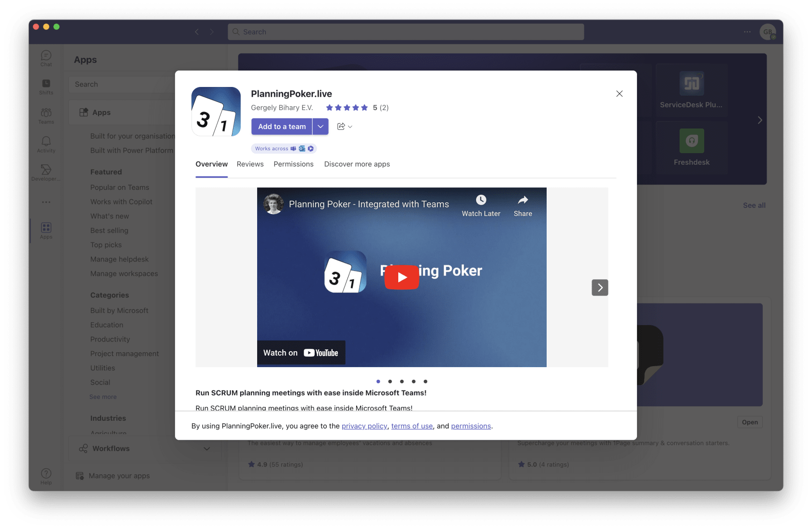
Task: Select the third carousel dot
Action: (402, 382)
